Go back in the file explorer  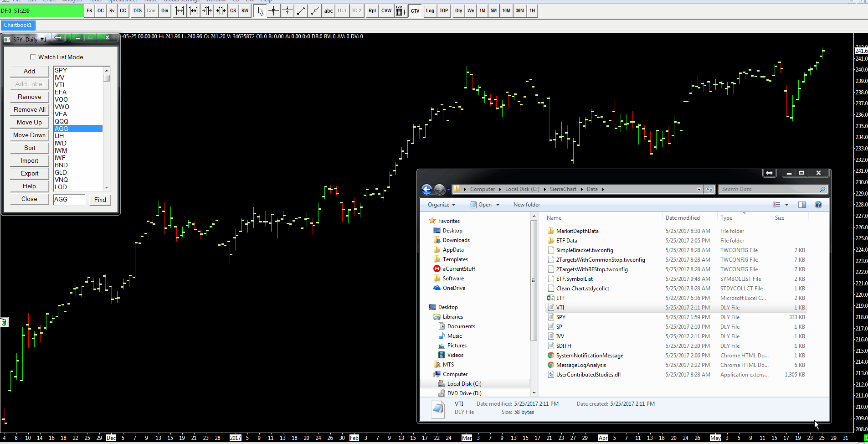pos(426,189)
